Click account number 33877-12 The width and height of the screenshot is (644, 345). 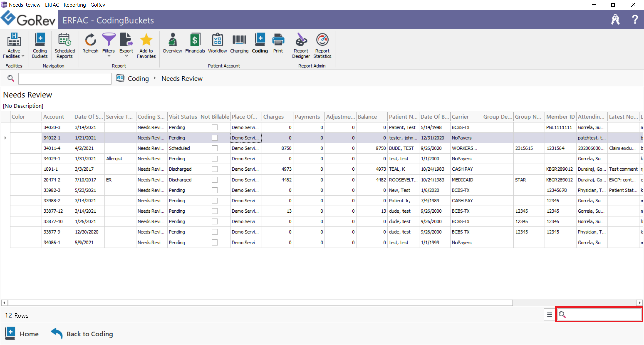point(53,211)
